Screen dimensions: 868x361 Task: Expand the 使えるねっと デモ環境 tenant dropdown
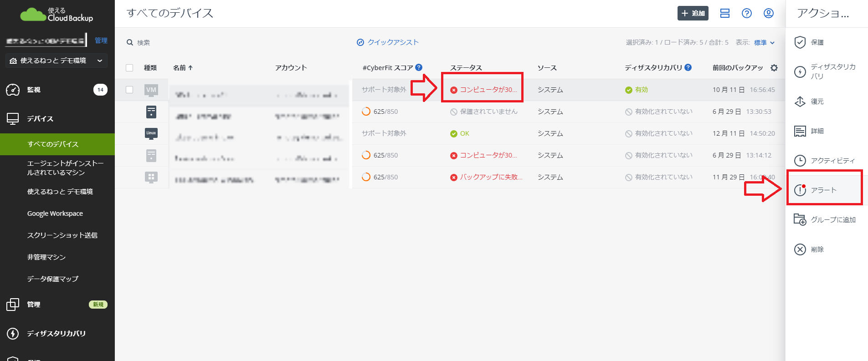tap(56, 61)
